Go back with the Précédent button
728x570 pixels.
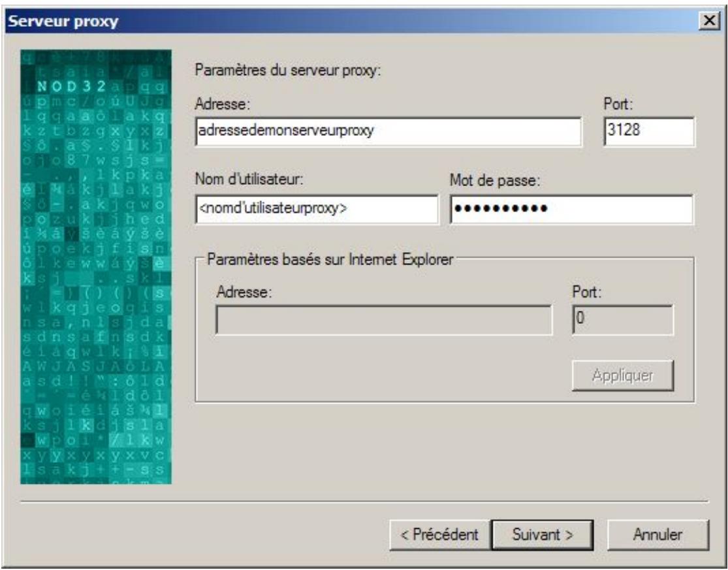[439, 535]
